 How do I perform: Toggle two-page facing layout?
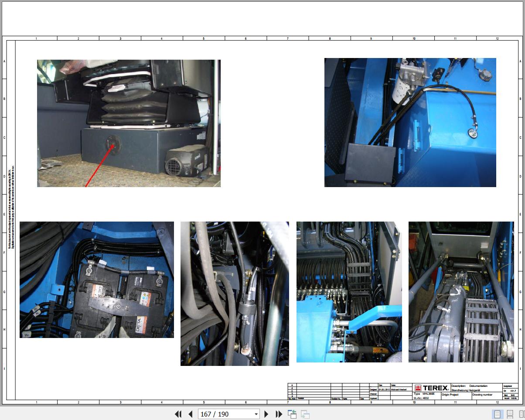pyautogui.click(x=521, y=414)
